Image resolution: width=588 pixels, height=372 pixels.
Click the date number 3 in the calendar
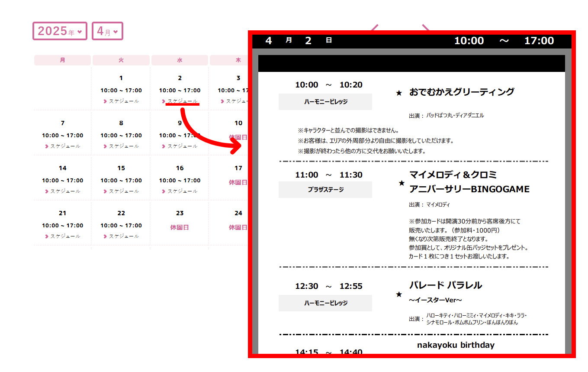[238, 78]
